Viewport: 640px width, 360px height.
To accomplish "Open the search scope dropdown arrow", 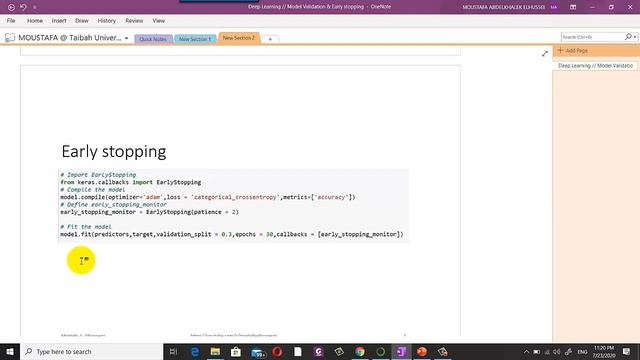I will click(635, 37).
